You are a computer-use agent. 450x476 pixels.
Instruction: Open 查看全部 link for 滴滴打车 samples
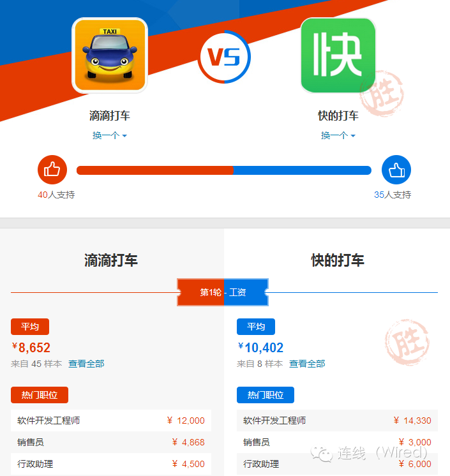point(86,364)
